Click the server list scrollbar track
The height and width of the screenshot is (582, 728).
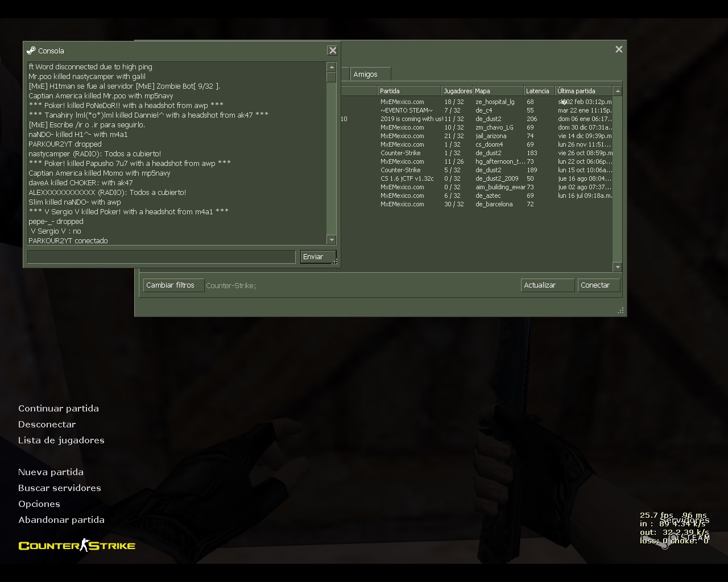pos(618,178)
